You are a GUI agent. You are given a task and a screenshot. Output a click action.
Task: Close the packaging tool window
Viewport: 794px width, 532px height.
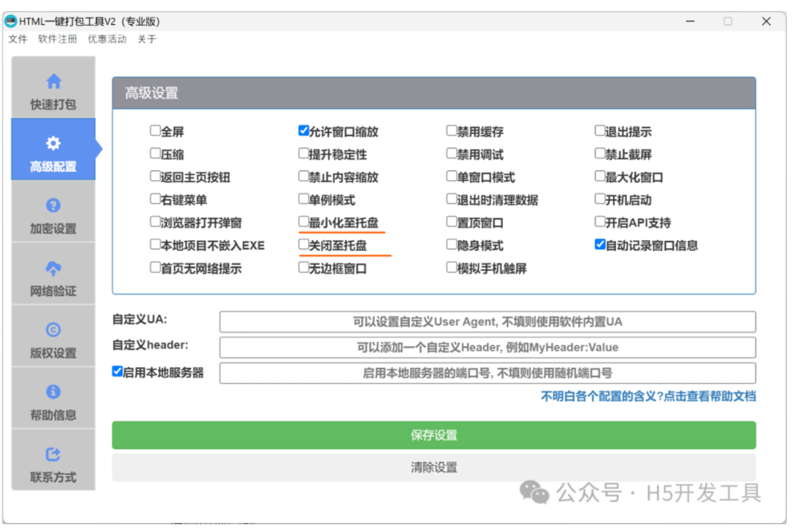point(767,21)
